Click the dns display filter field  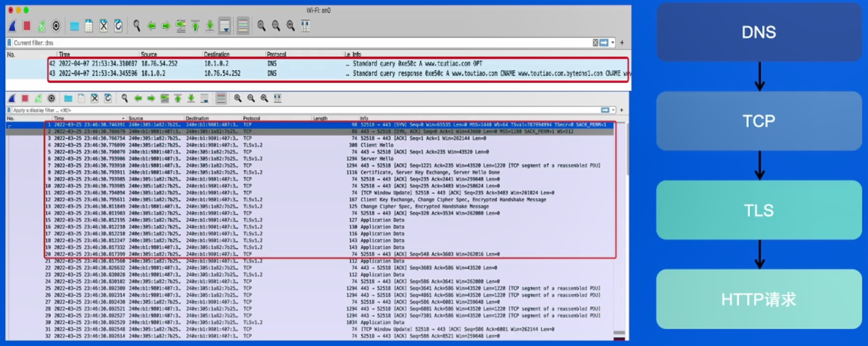(301, 43)
